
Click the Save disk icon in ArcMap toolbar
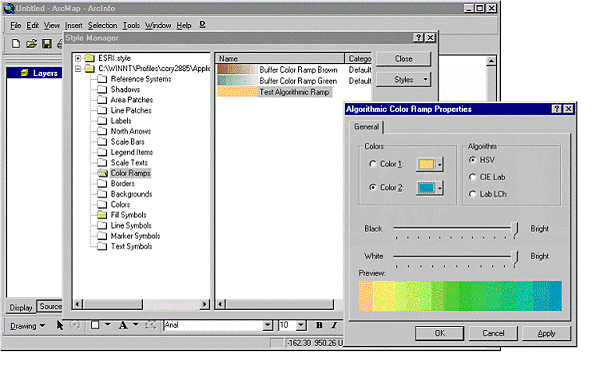pyautogui.click(x=47, y=44)
